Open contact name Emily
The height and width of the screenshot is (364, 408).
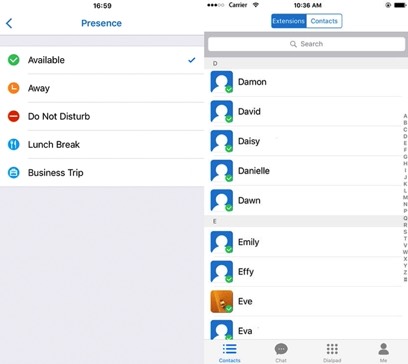pyautogui.click(x=248, y=242)
